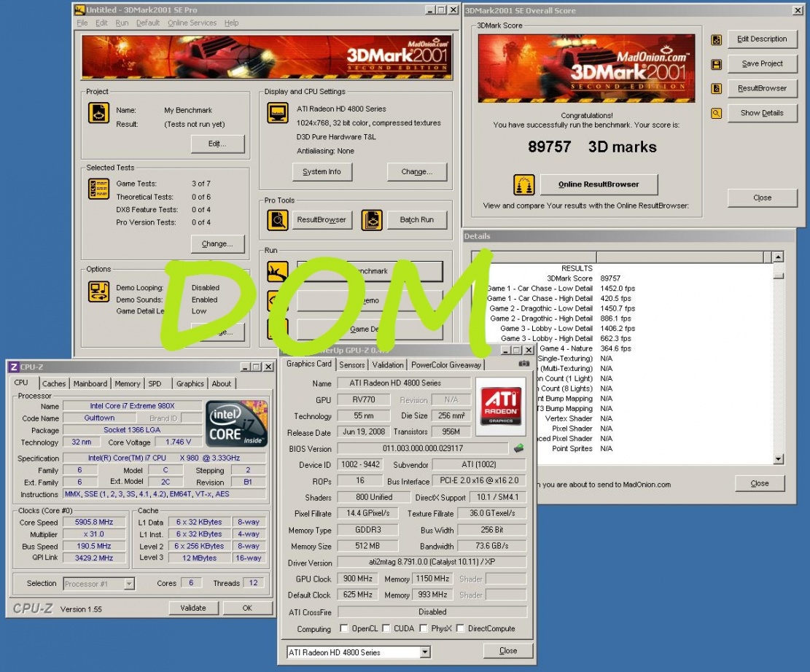Click the Batch Run icon in Pro Tools
The width and height of the screenshot is (810, 672).
pos(372,219)
